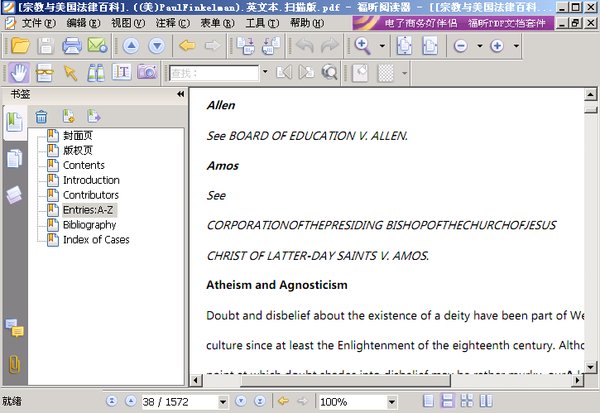Select the 封面页 bookmark
The height and width of the screenshot is (413, 600).
tap(78, 135)
